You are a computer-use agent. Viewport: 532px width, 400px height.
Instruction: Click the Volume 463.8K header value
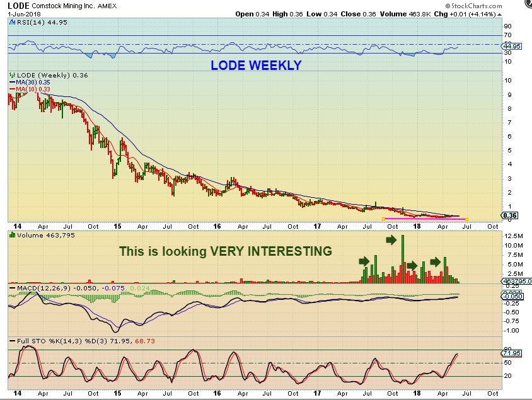[x=405, y=14]
